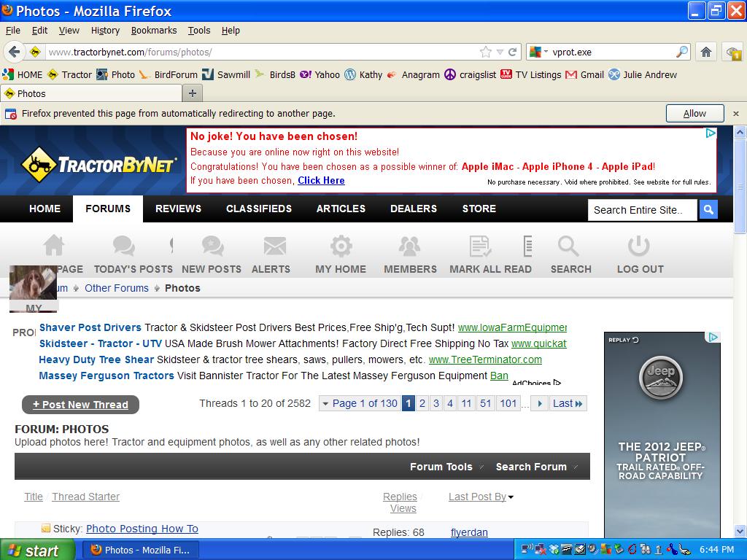Select the CLASSIFIEDS navigation tab
The image size is (747, 560).
[x=259, y=209]
